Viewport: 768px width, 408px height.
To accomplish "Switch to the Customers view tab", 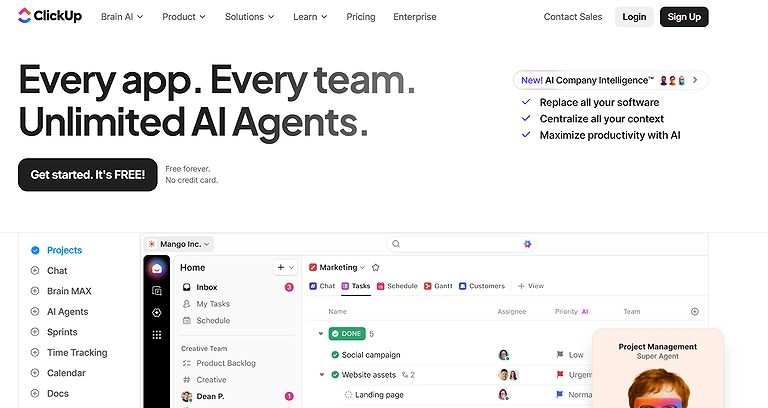I will (x=482, y=286).
